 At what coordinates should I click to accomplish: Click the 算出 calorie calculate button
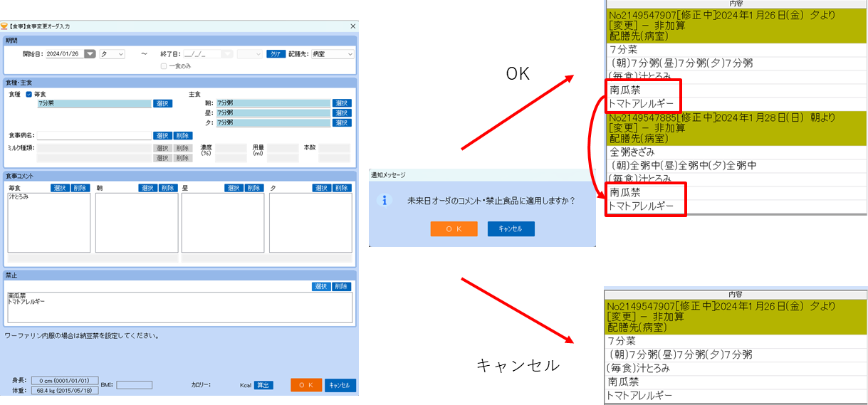tap(263, 385)
